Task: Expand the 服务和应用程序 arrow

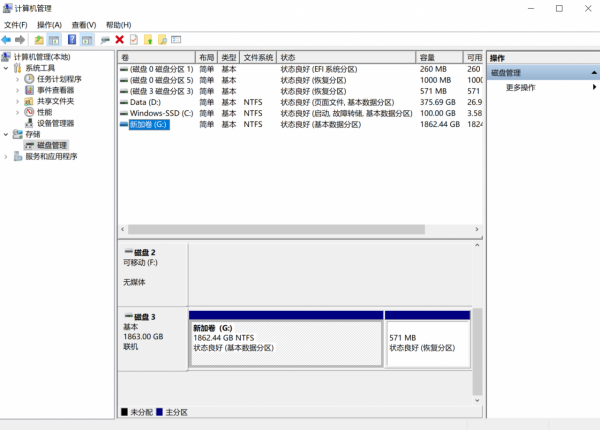Action: tap(6, 156)
